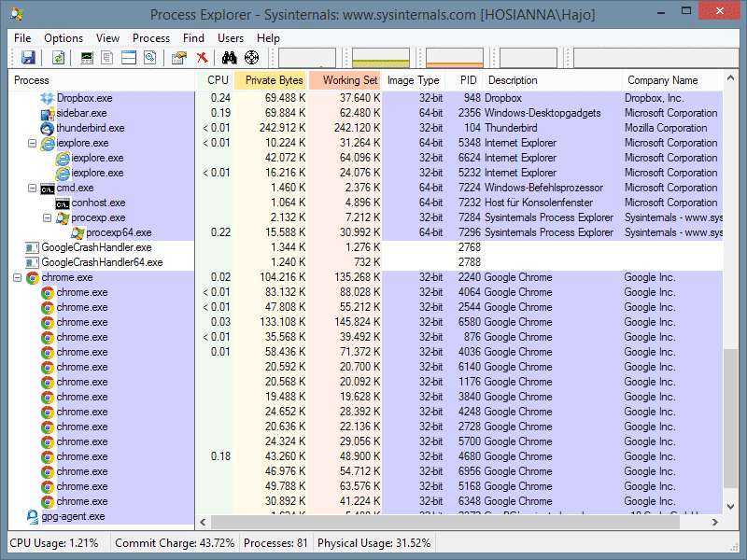
Task: Collapse the chrome.exe process tree
Action: coord(17,277)
